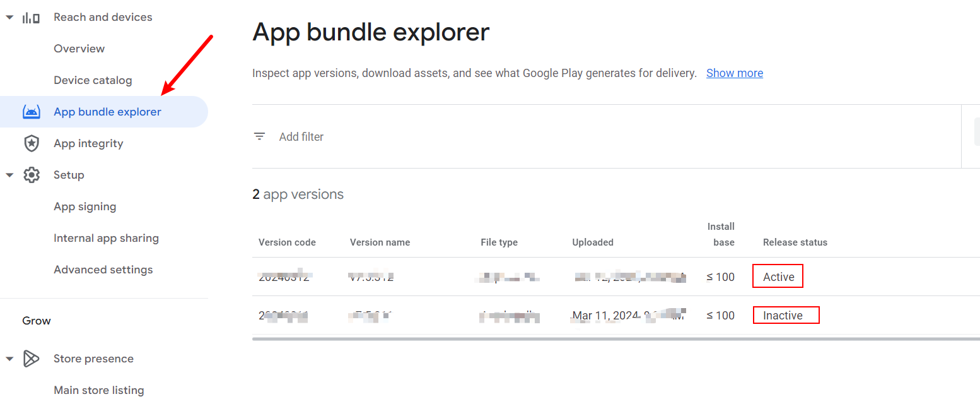Click the Setup gear icon

click(31, 176)
